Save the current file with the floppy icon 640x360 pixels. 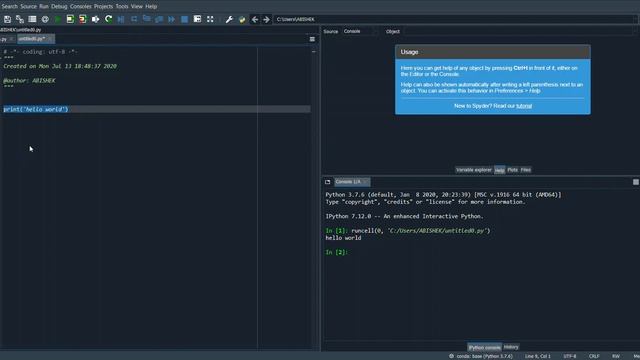7,19
